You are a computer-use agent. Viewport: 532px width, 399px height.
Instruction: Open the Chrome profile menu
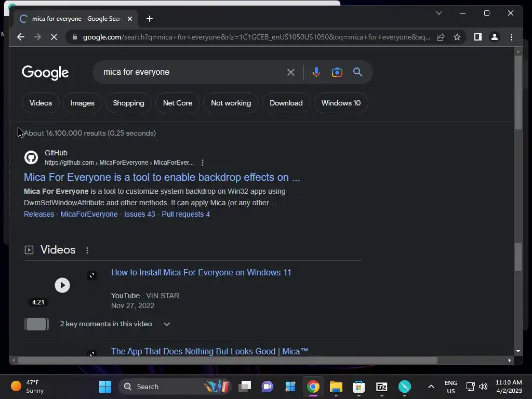[x=495, y=37]
